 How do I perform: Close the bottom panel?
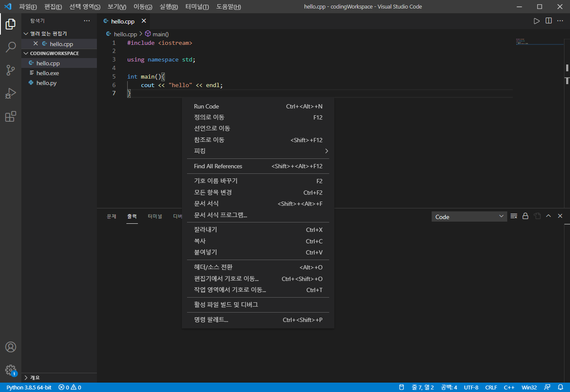560,216
